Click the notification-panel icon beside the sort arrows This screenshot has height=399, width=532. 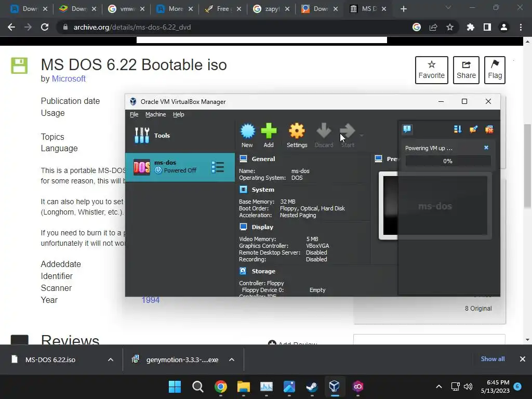click(x=473, y=129)
